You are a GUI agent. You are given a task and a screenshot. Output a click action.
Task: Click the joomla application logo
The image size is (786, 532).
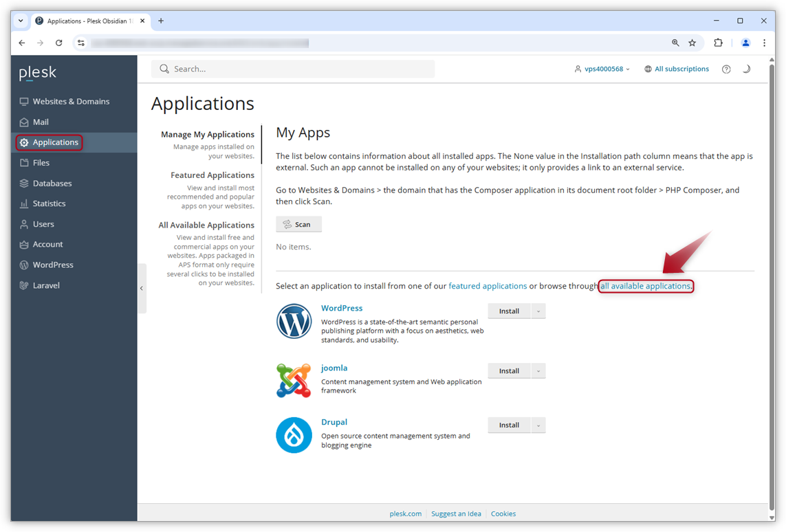(294, 380)
